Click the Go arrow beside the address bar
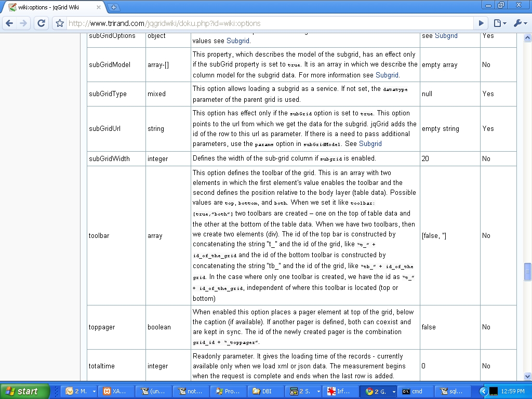 point(481,23)
